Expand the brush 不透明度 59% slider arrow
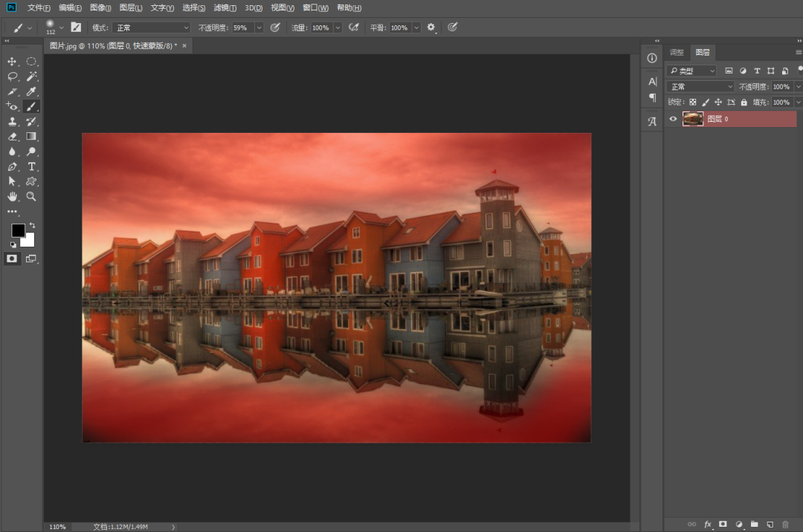The width and height of the screenshot is (803, 532). [x=259, y=27]
